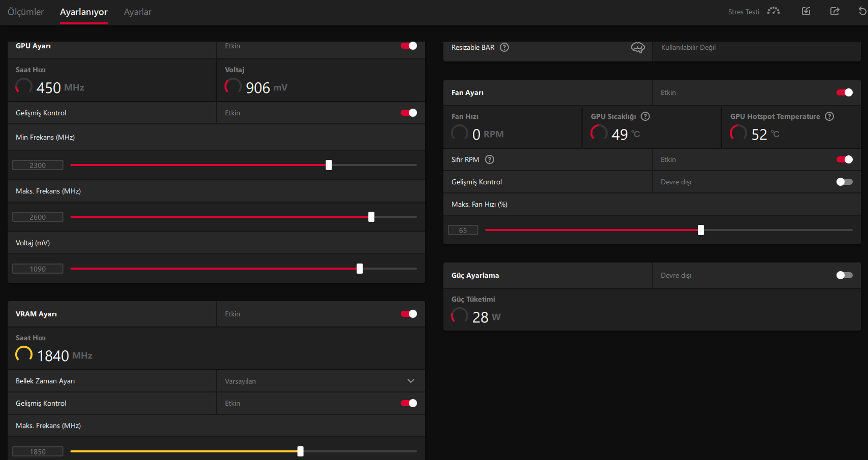
Task: Open the Resizable BAR help icon
Action: [504, 47]
